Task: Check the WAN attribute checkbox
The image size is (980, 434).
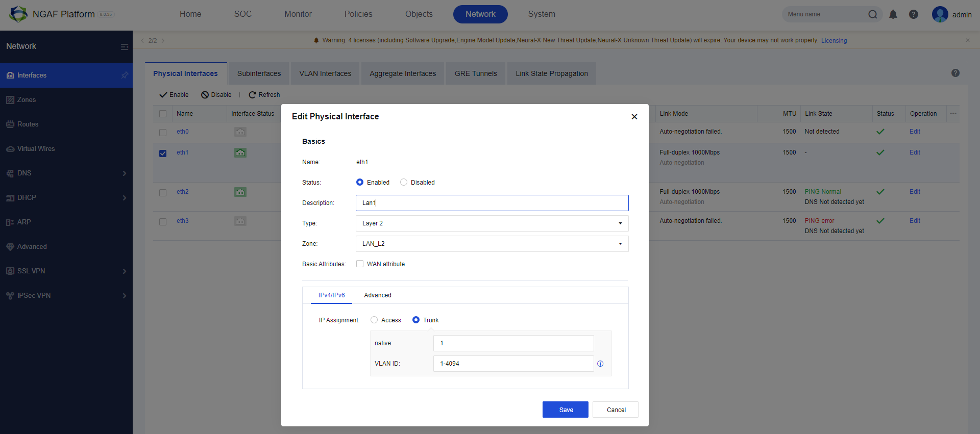Action: tap(360, 264)
